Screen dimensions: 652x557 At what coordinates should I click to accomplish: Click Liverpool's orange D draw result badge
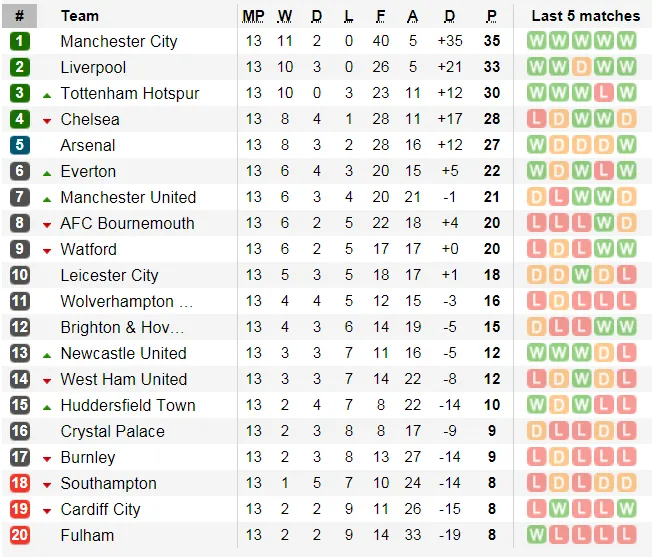(581, 67)
